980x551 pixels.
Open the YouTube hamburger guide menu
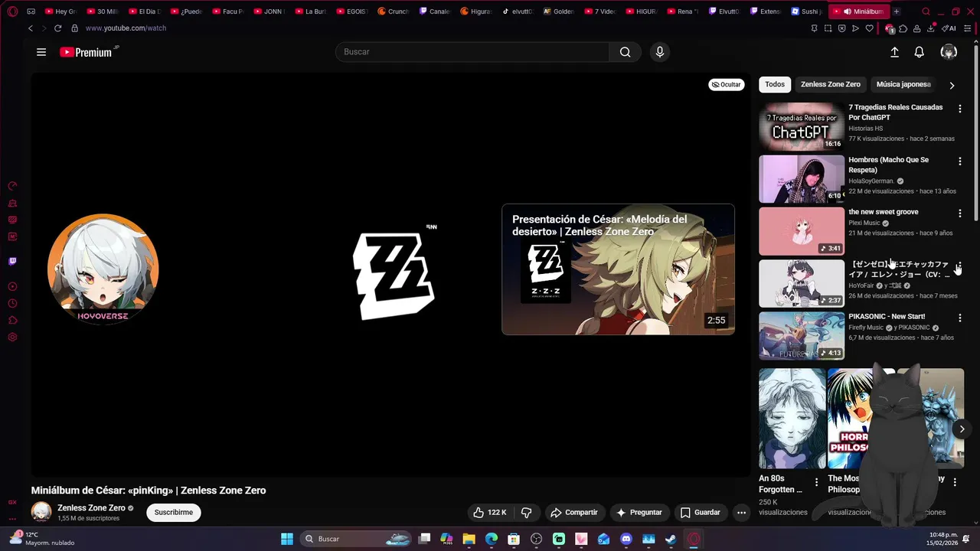(x=41, y=52)
